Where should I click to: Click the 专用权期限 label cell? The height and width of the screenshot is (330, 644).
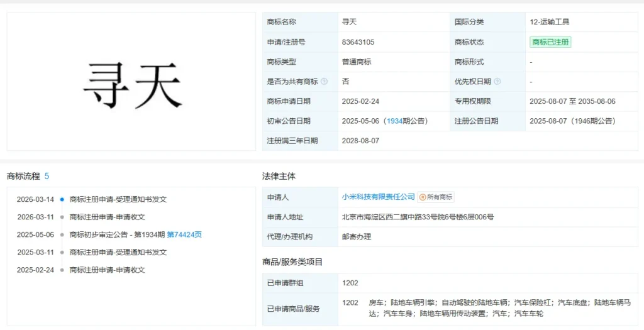tap(487, 101)
